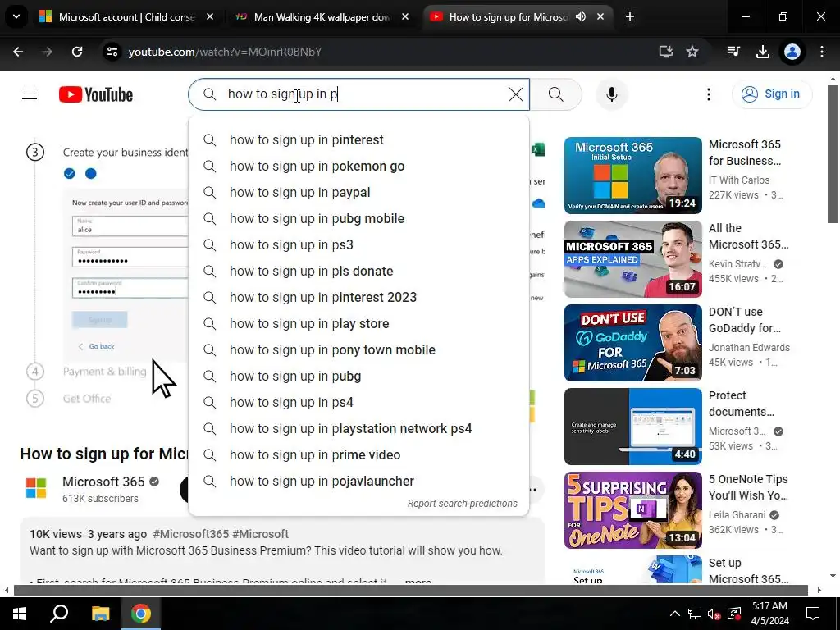
Task: Mute the YouTube tab audio icon
Action: [581, 16]
